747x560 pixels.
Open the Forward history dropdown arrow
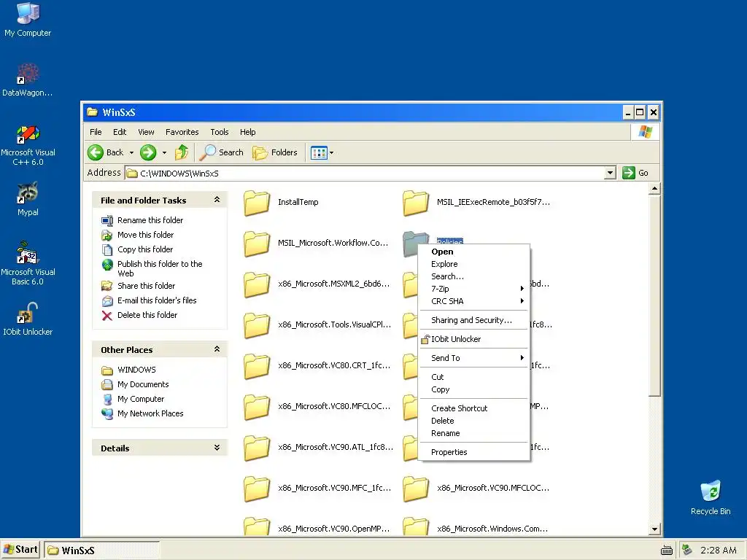pos(164,153)
